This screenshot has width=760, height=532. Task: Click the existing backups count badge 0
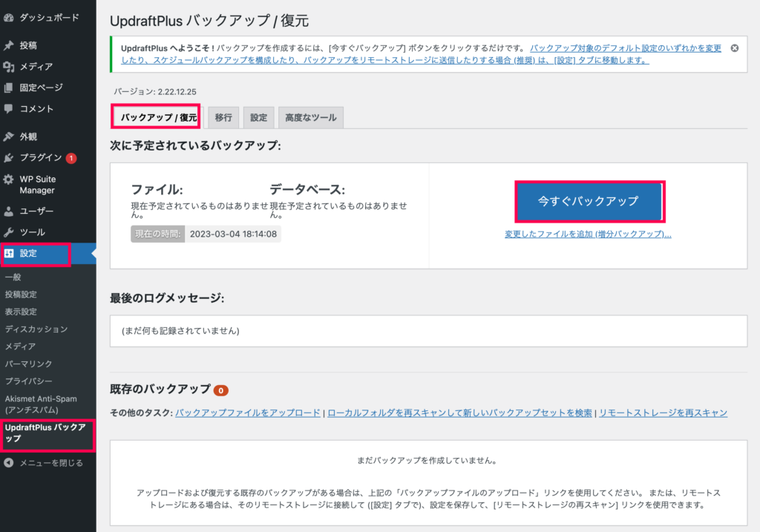221,390
